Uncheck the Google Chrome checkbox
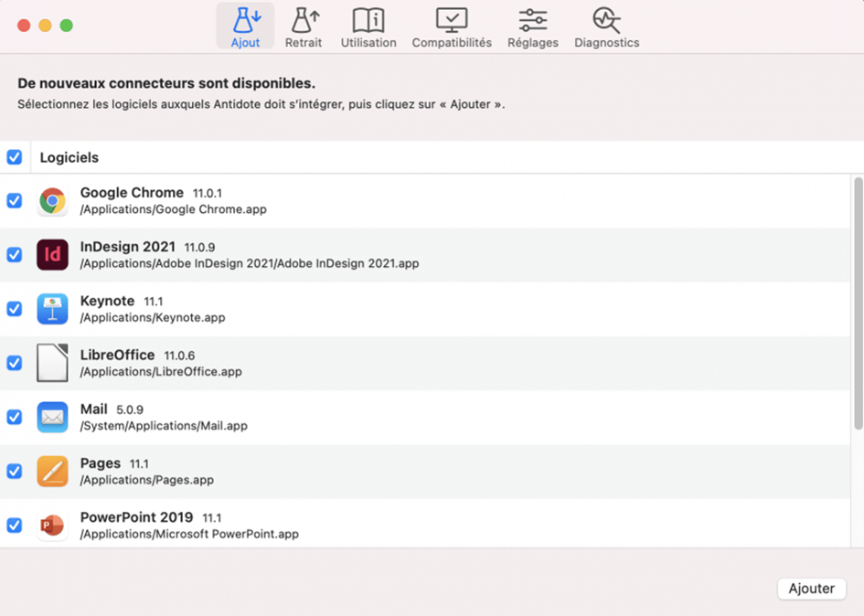The height and width of the screenshot is (616, 864). pyautogui.click(x=15, y=200)
